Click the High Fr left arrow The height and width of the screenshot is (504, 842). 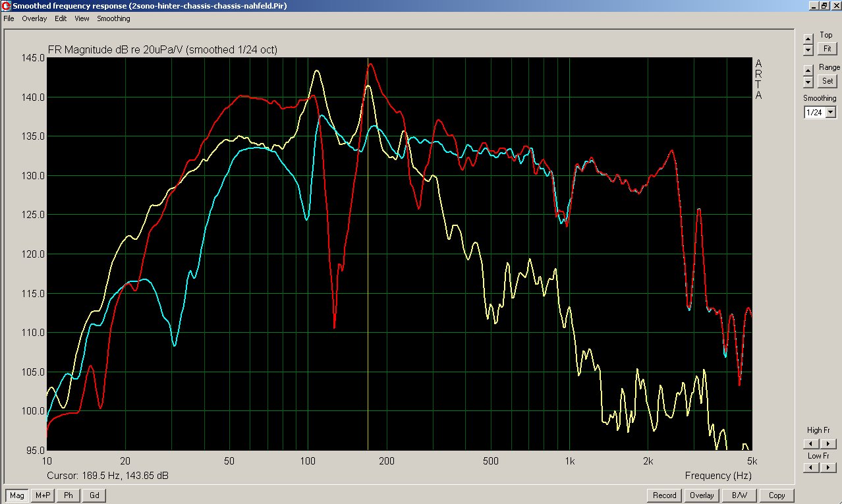click(x=810, y=444)
